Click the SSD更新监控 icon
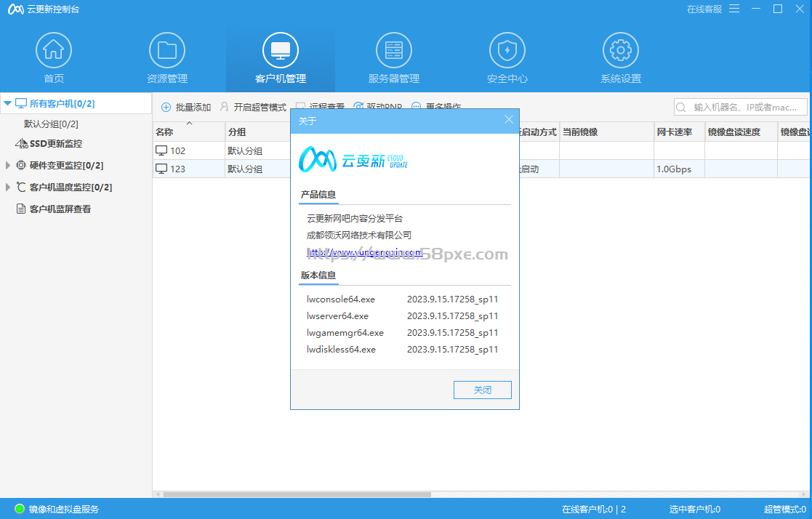The image size is (812, 519). [21, 143]
